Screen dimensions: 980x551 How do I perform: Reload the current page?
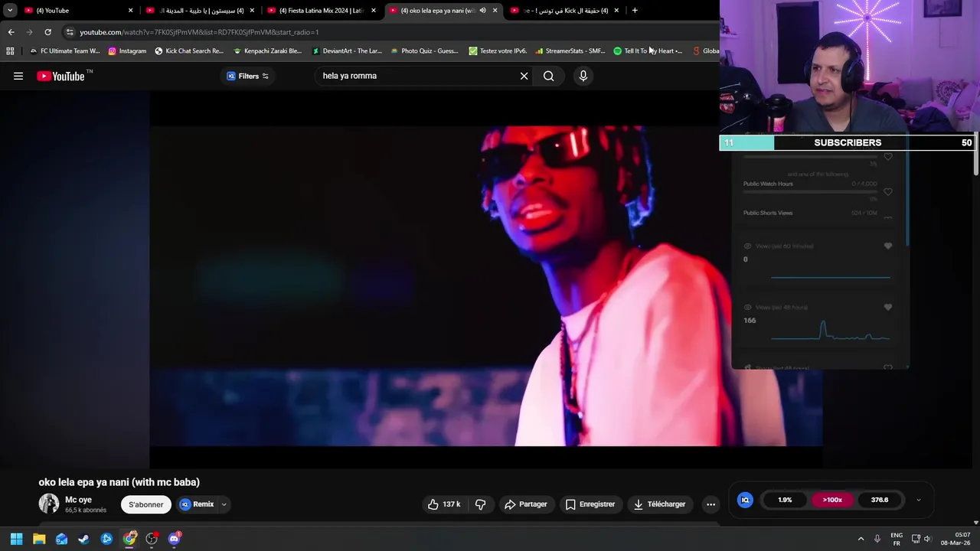point(47,32)
